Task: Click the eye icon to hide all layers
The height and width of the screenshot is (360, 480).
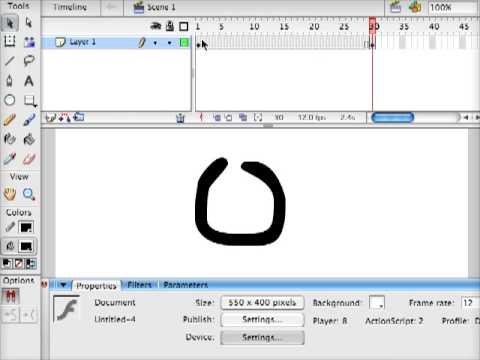Action: pos(156,26)
